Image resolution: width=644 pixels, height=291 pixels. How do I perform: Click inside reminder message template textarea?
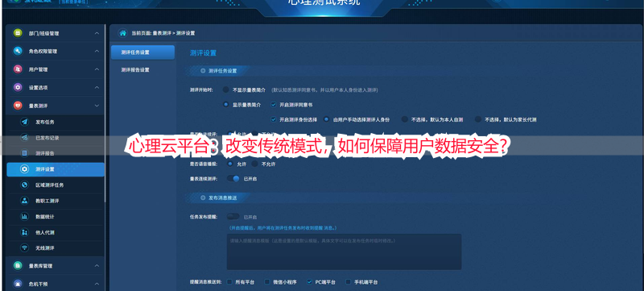(344, 252)
